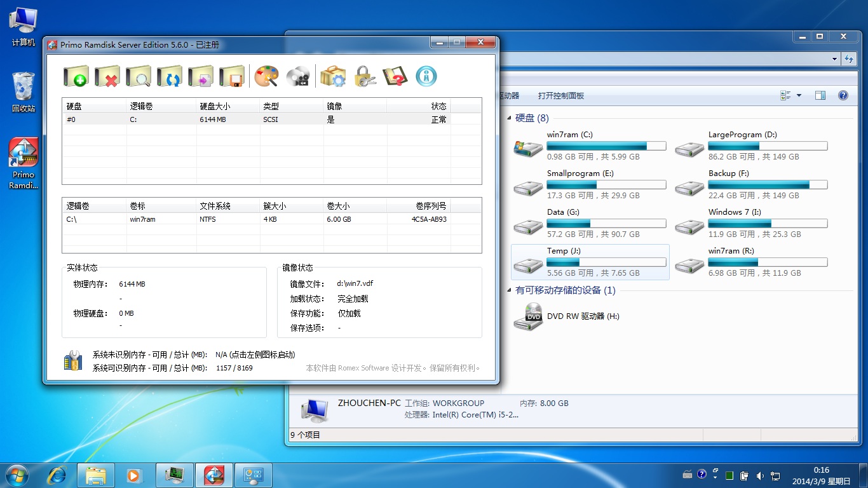Click the 类型 column header
Image resolution: width=868 pixels, height=488 pixels.
coord(291,106)
